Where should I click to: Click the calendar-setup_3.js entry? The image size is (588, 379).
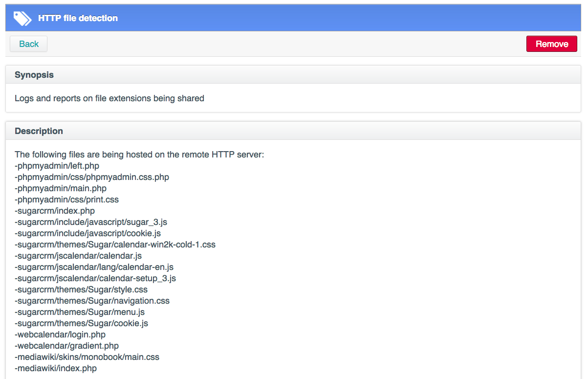pyautogui.click(x=95, y=278)
